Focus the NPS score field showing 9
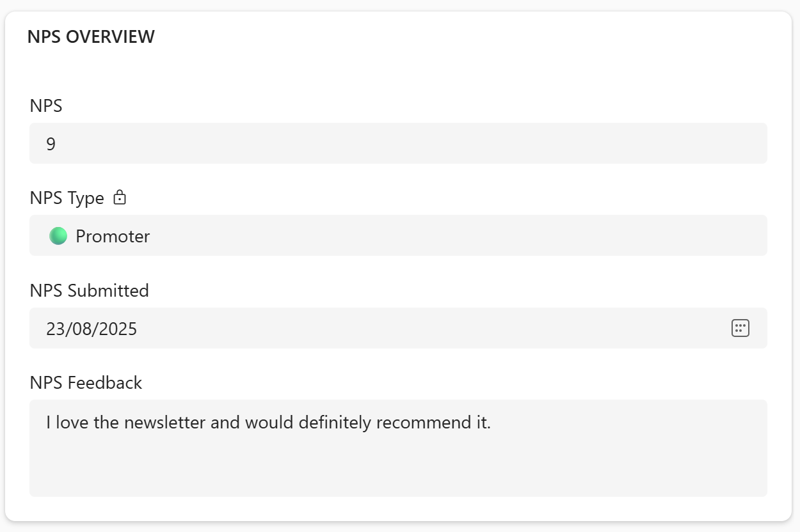The width and height of the screenshot is (800, 532). (x=398, y=143)
